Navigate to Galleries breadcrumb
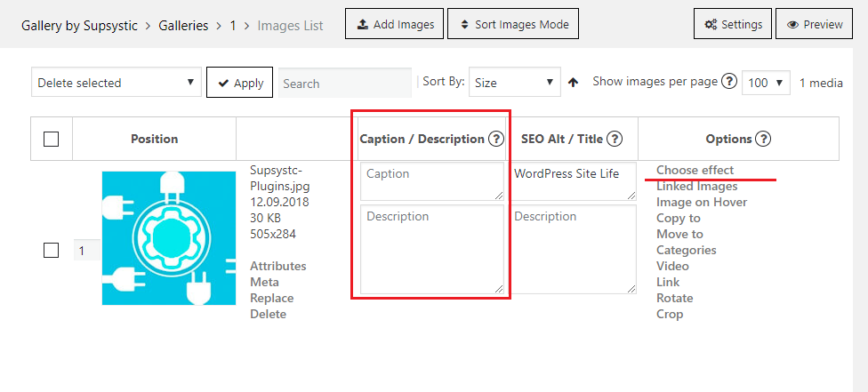 (183, 26)
